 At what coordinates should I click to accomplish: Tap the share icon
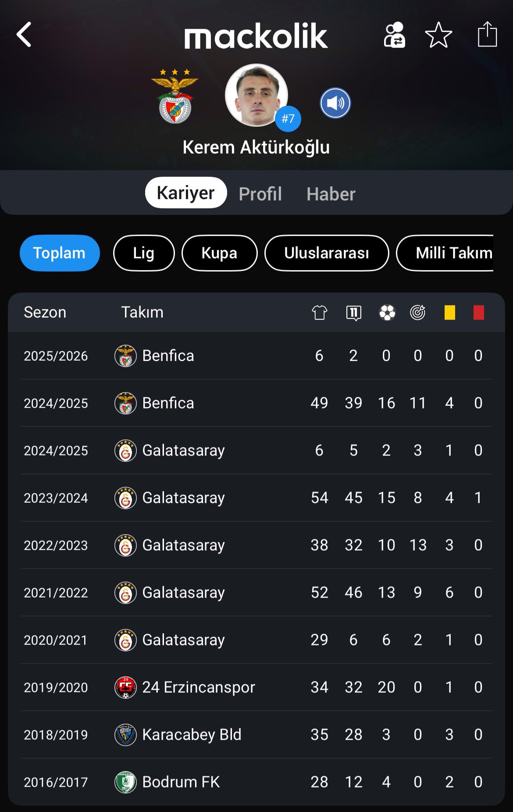[487, 34]
